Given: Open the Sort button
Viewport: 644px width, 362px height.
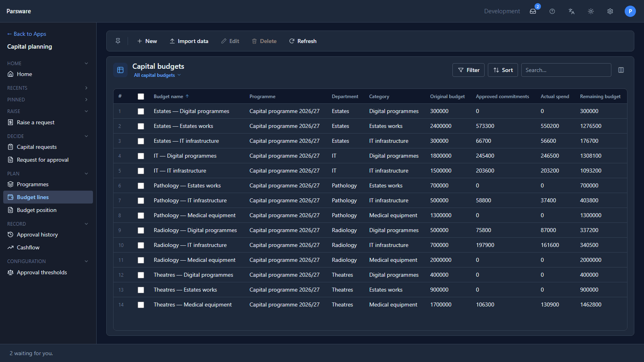Looking at the screenshot, I should tap(503, 70).
